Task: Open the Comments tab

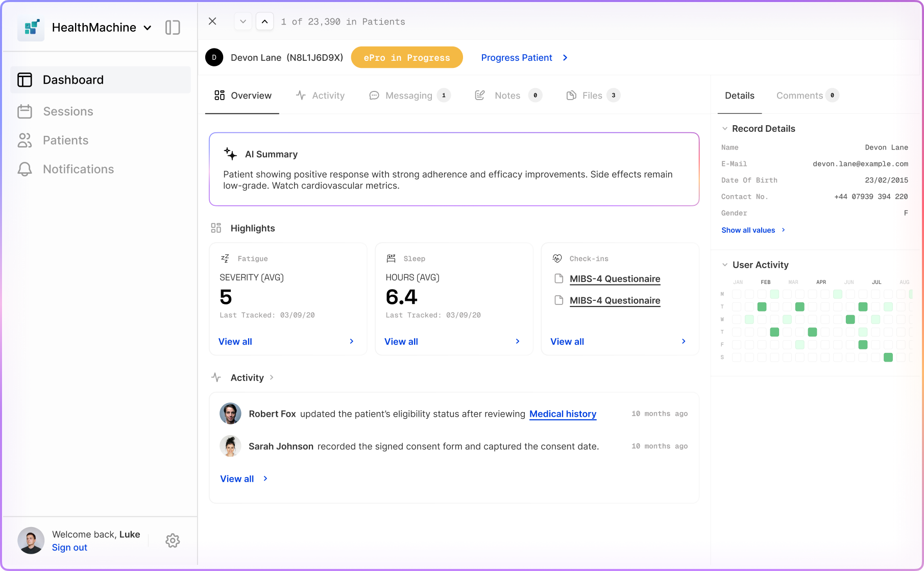Action: tap(799, 96)
